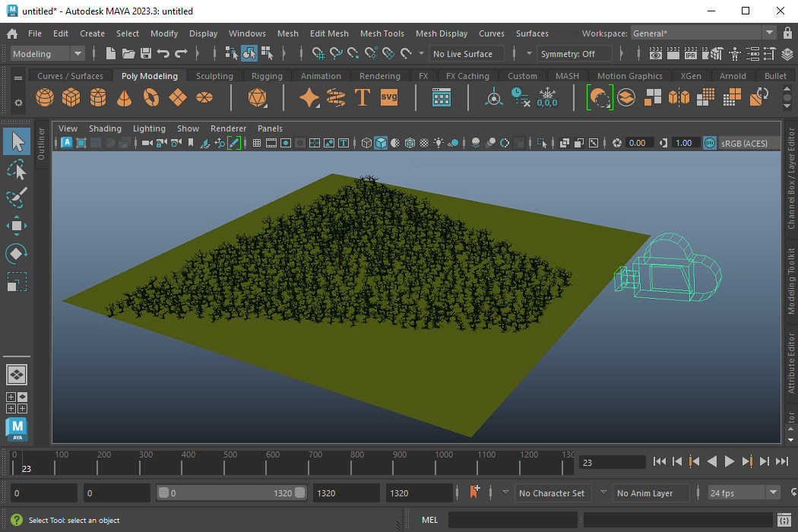The image size is (798, 532).
Task: Create a polygon sphere from the shelf
Action: (45, 97)
